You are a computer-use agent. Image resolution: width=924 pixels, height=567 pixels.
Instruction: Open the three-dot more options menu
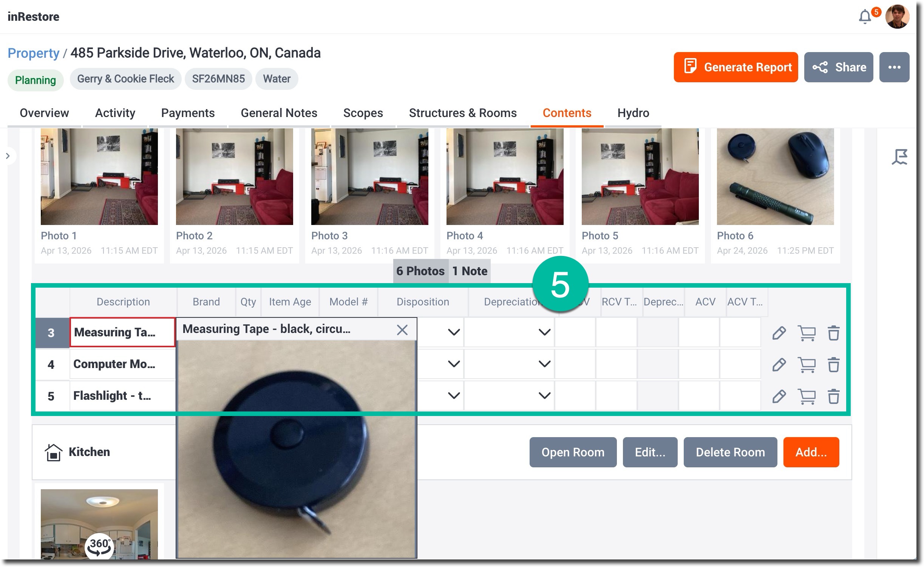pyautogui.click(x=894, y=67)
